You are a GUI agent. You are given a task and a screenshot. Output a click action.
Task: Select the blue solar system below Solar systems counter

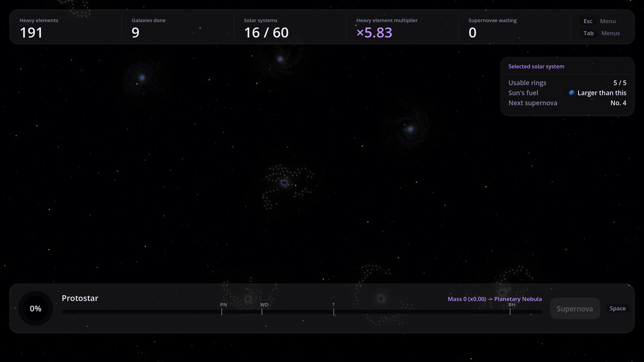(280, 59)
